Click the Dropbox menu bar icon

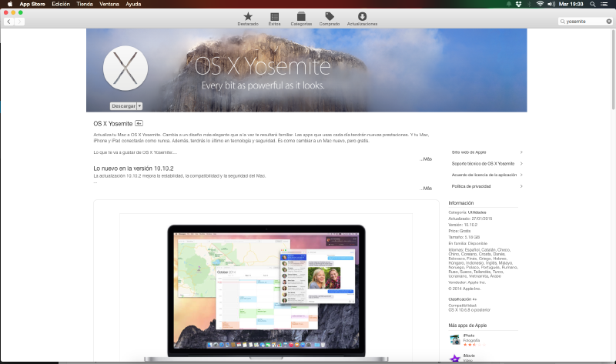(518, 4)
